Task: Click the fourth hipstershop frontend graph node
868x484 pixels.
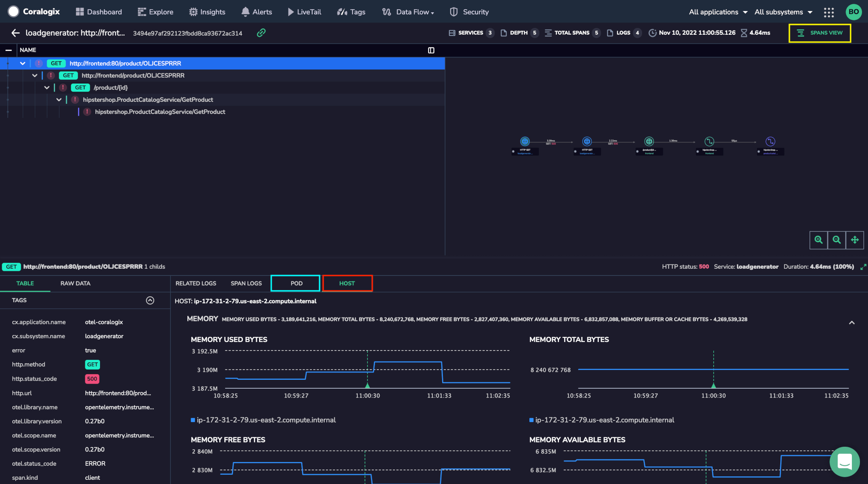Action: (709, 142)
